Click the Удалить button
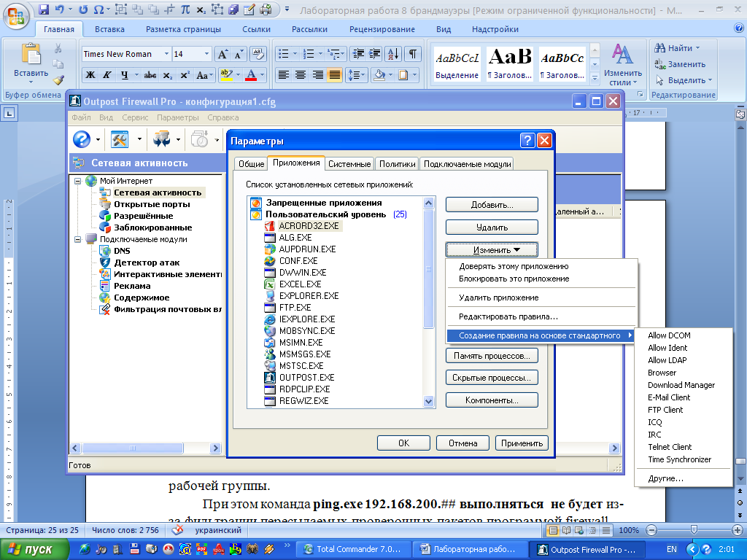Viewport: 747px width, 560px height. [492, 227]
